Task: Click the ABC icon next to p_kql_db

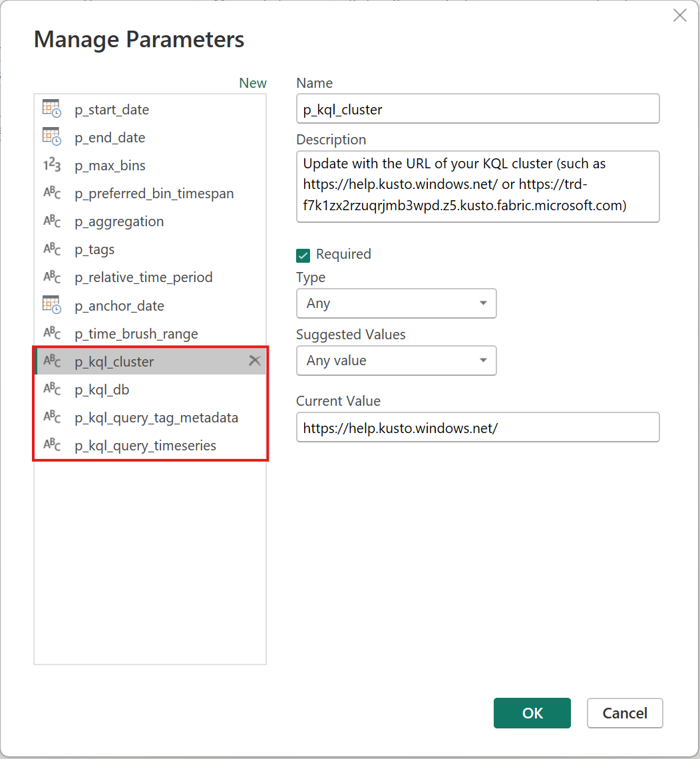Action: pos(51,389)
